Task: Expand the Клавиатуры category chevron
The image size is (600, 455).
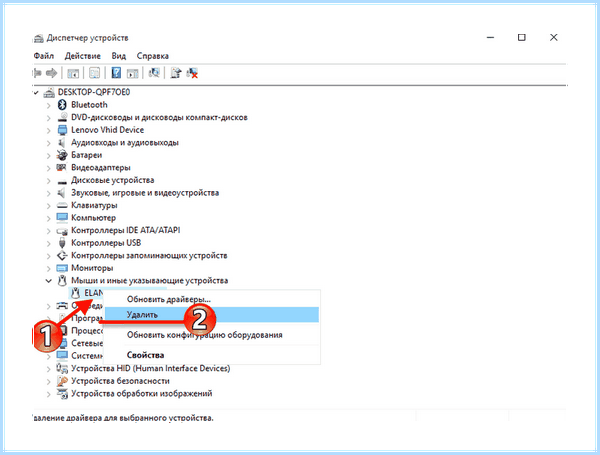Action: click(x=48, y=205)
